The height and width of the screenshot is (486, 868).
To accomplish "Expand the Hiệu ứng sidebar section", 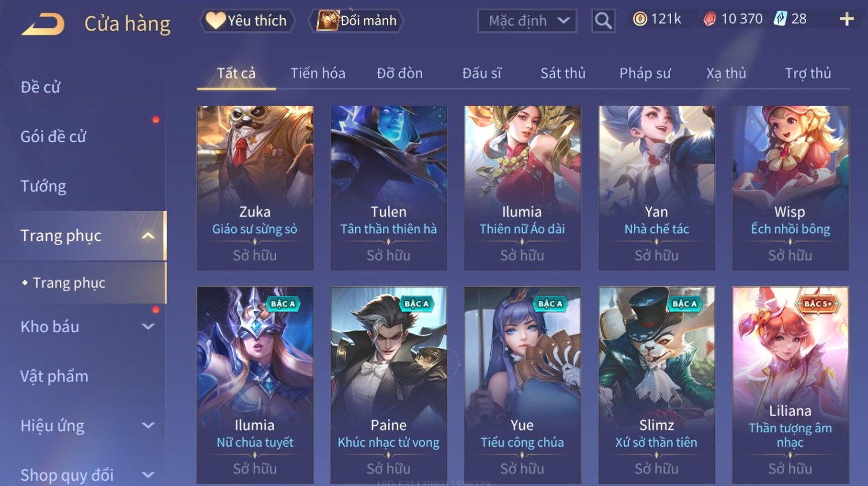I will point(148,426).
